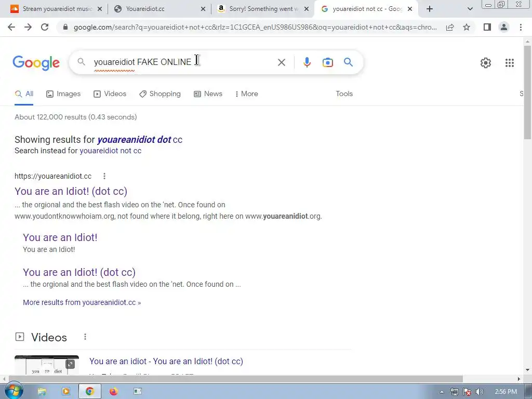Open Action Center flag icon
The image size is (532, 399).
467,392
